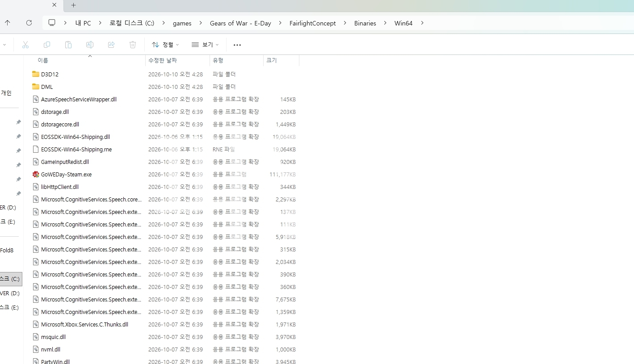Go to 로컬 디스크 (C:) breadcrumb

(x=132, y=23)
